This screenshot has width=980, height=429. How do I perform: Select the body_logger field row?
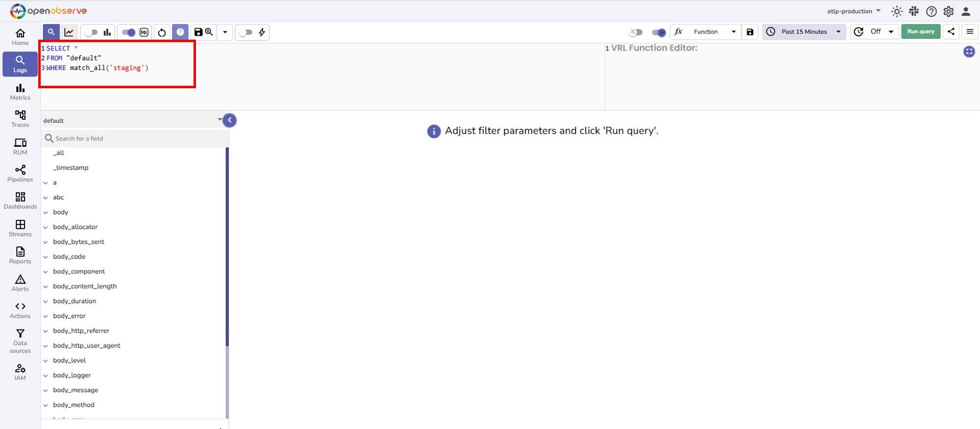[133, 376]
